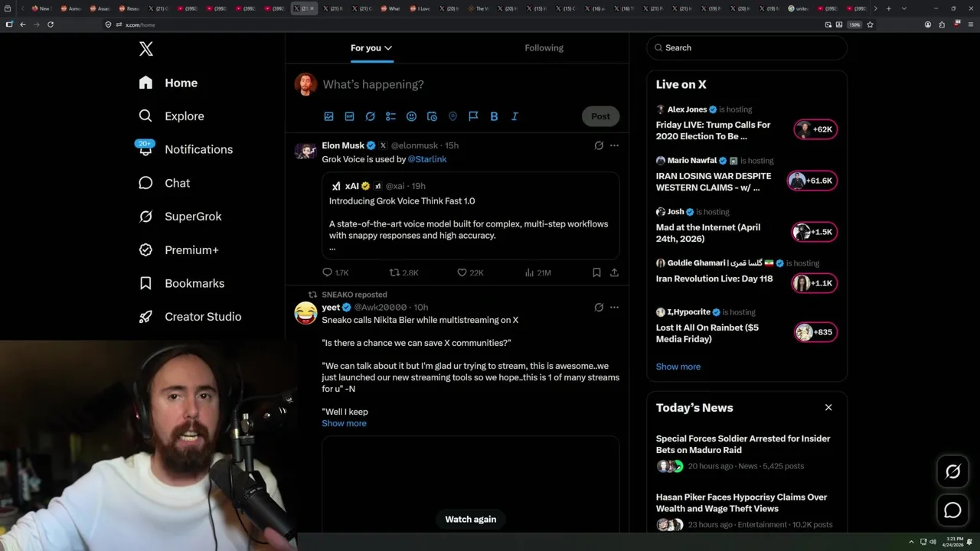Open Grok explain on Elon Musk post
This screenshot has width=980, height=551.
(599, 145)
